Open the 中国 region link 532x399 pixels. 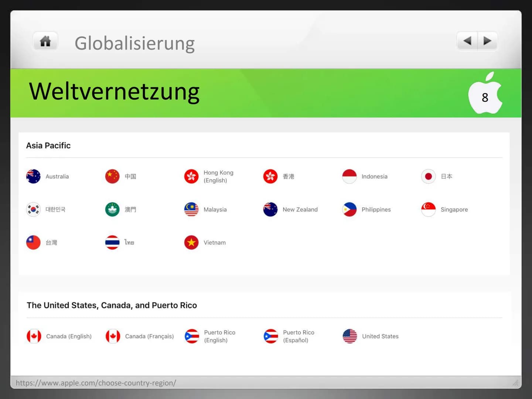tap(130, 177)
